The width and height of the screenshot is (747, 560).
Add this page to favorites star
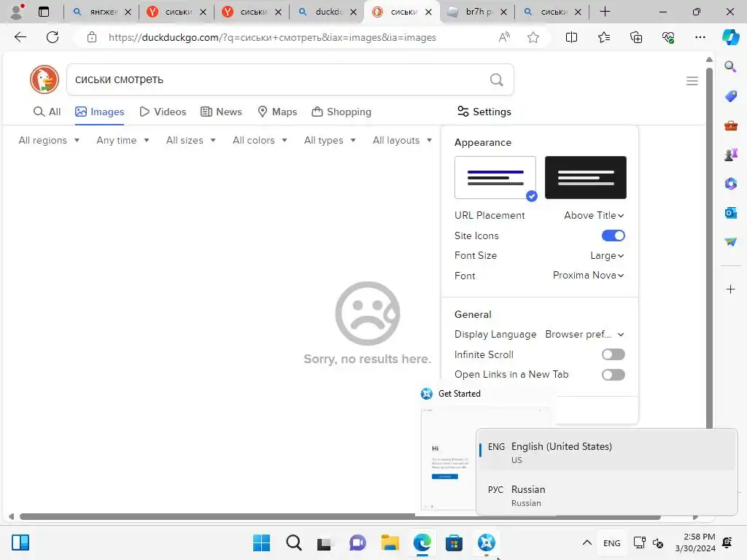533,37
